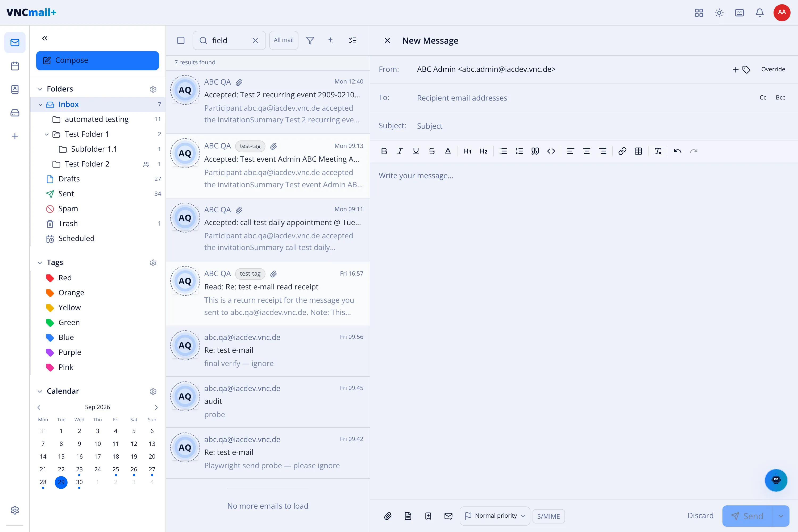
Task: Open notifications bell
Action: [760, 13]
